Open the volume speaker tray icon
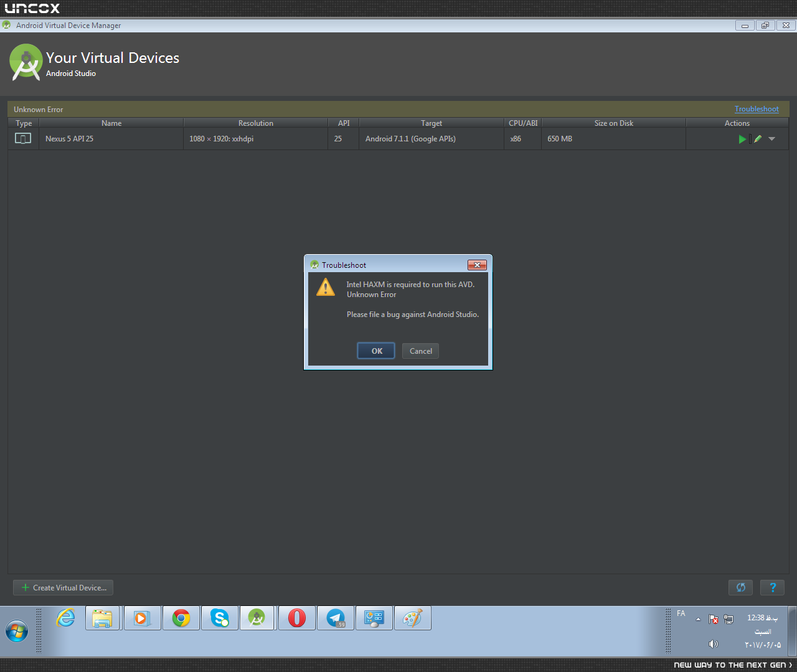Screen dimensions: 797x672 714,644
